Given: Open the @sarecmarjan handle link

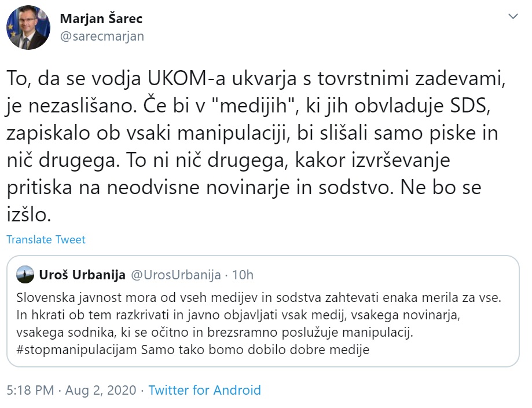Looking at the screenshot, I should tap(102, 36).
